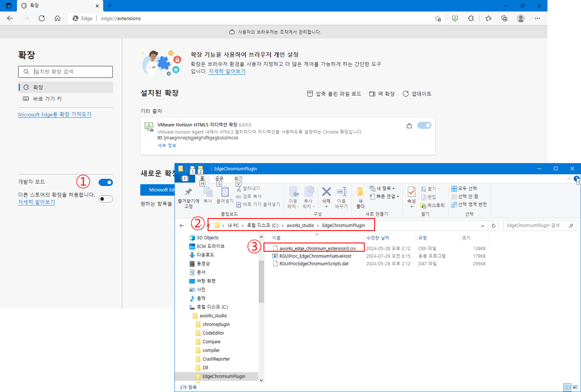Search installed extensions field
The width and height of the screenshot is (581, 392).
point(65,72)
